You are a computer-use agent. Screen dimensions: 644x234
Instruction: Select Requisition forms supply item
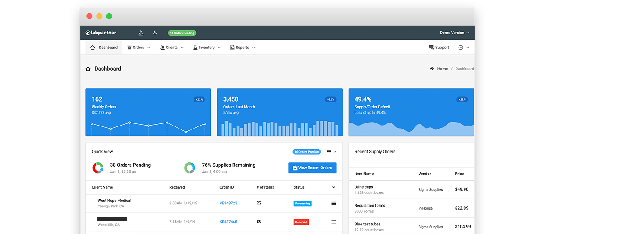(370, 206)
